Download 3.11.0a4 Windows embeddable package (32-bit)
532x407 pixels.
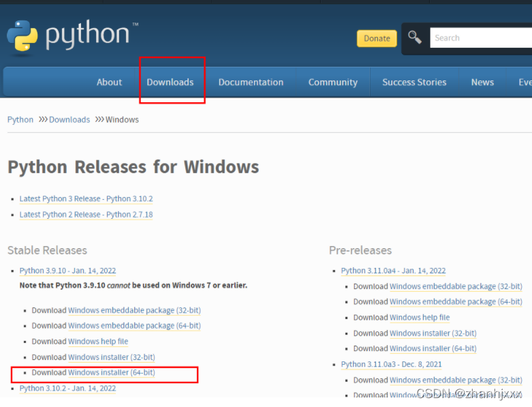point(456,286)
